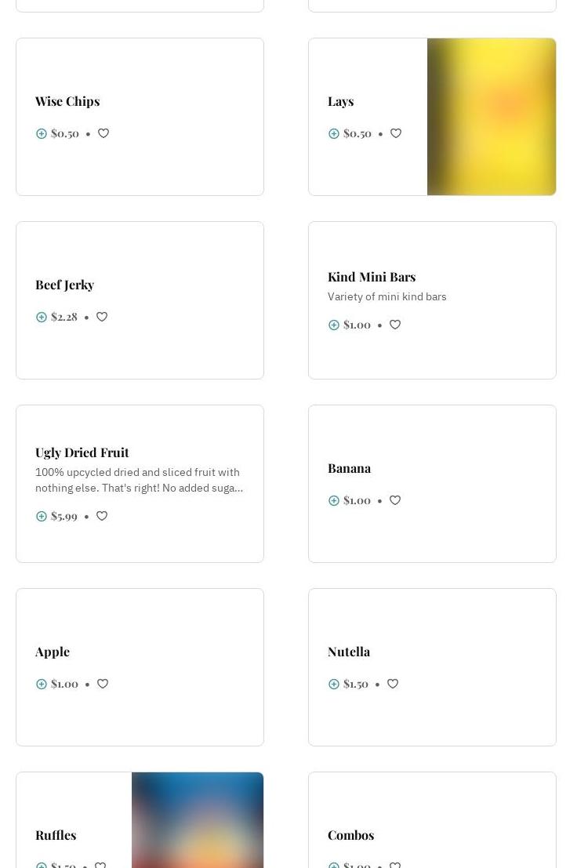Save Ugly Dried Fruit as favorite
The height and width of the screenshot is (868, 588).
[102, 516]
